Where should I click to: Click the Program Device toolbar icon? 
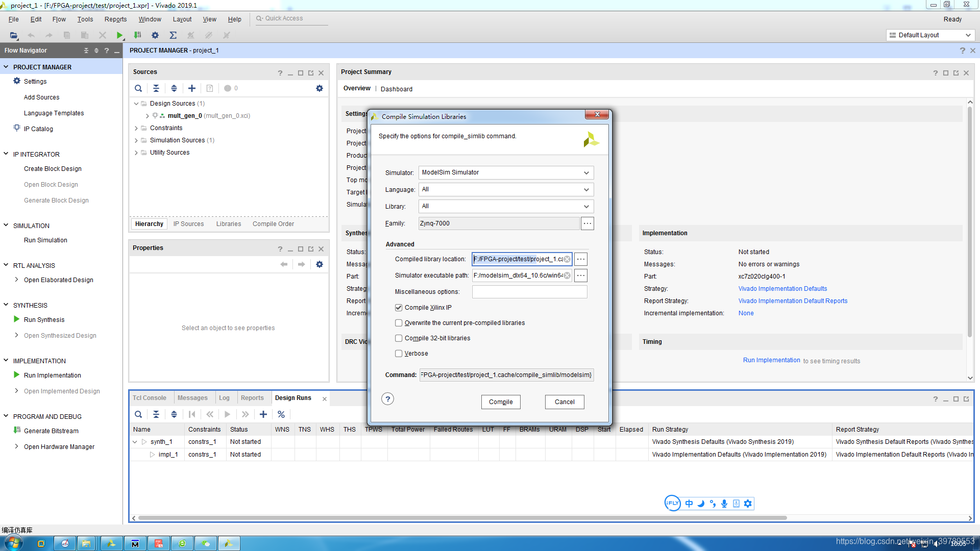[137, 35]
